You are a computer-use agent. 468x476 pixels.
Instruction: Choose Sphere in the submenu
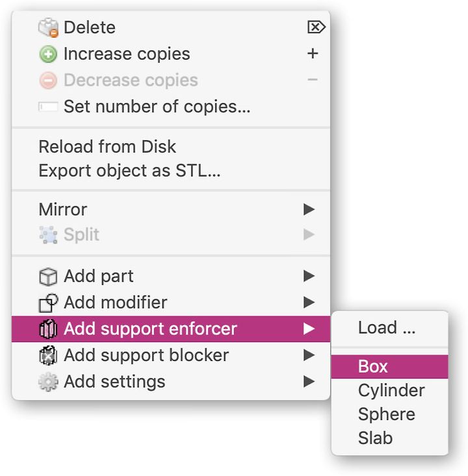(x=386, y=415)
